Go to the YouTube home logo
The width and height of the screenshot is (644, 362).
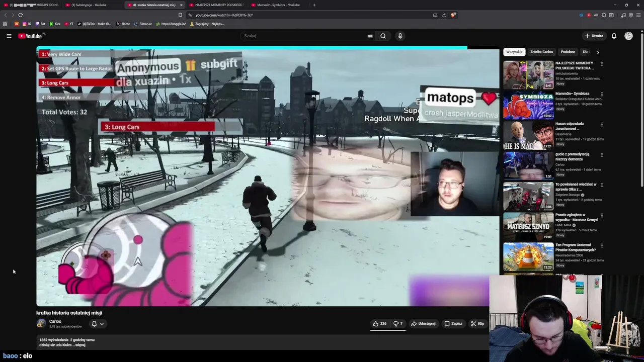coord(30,36)
